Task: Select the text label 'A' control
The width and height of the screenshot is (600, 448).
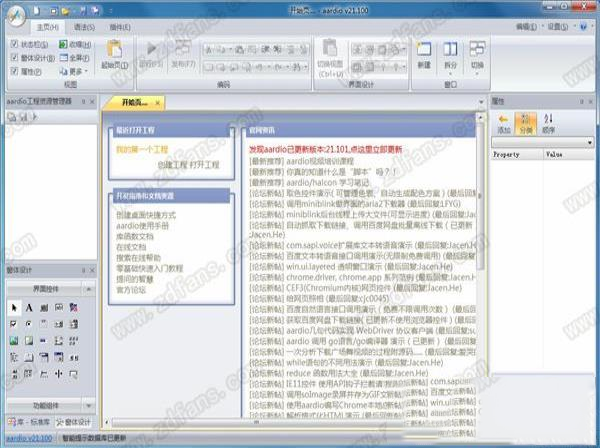Action: point(29,308)
